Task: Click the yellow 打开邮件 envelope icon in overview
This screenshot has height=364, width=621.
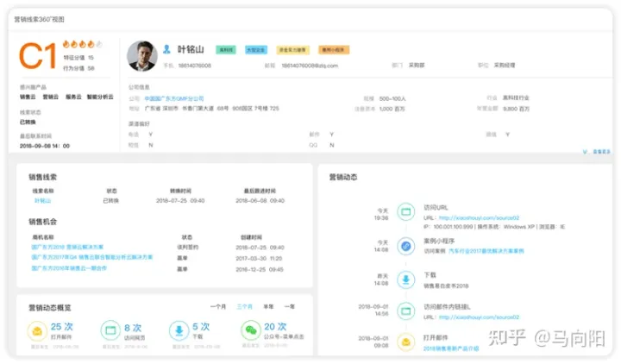Action: [x=37, y=330]
